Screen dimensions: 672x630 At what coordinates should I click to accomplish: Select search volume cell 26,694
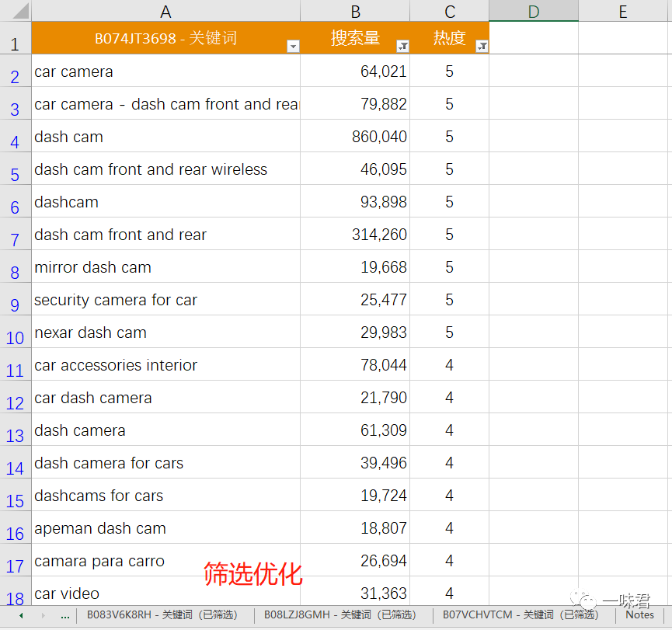[355, 560]
